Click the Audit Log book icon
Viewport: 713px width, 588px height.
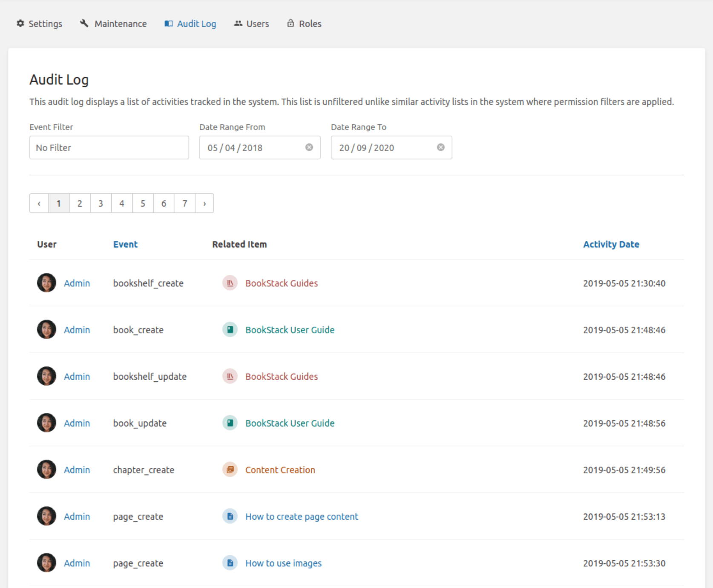click(169, 23)
